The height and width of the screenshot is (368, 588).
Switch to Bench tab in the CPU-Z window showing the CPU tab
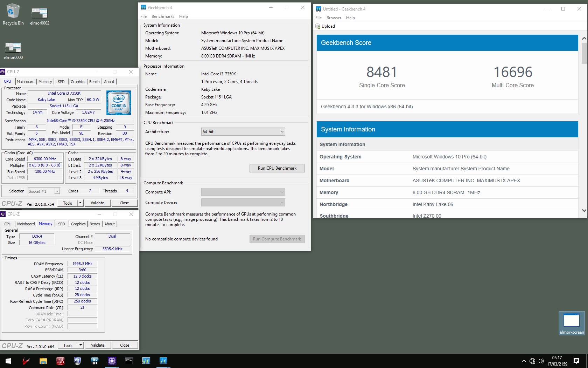tap(94, 82)
